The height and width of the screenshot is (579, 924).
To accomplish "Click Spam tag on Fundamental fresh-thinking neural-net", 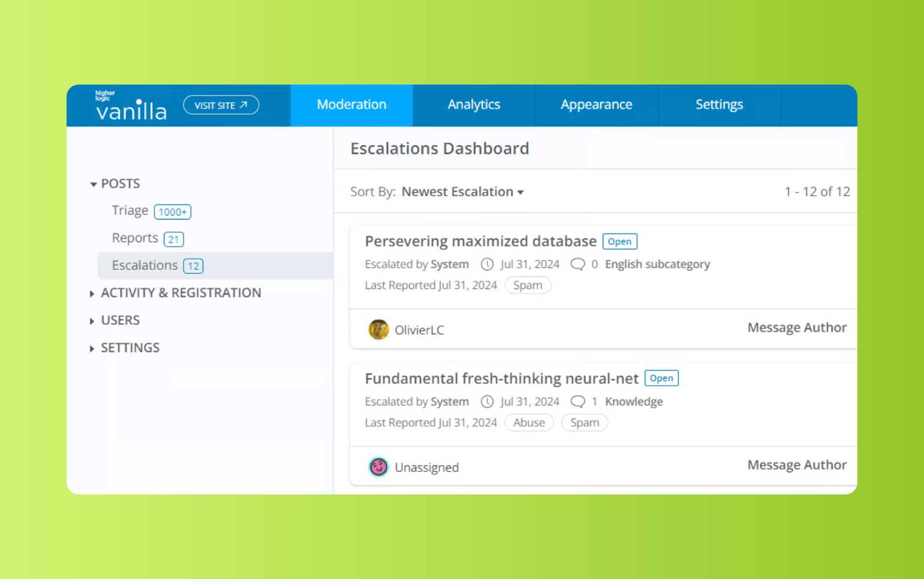I will pos(584,423).
